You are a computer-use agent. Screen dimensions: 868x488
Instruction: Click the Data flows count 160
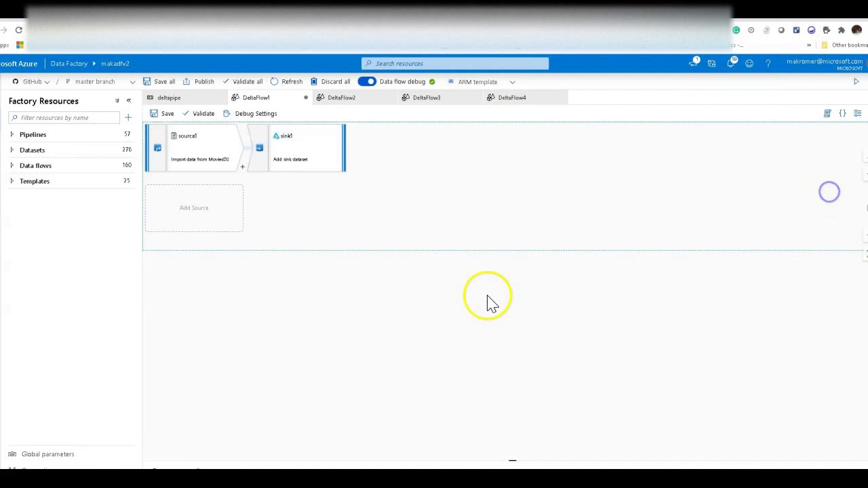(x=127, y=165)
